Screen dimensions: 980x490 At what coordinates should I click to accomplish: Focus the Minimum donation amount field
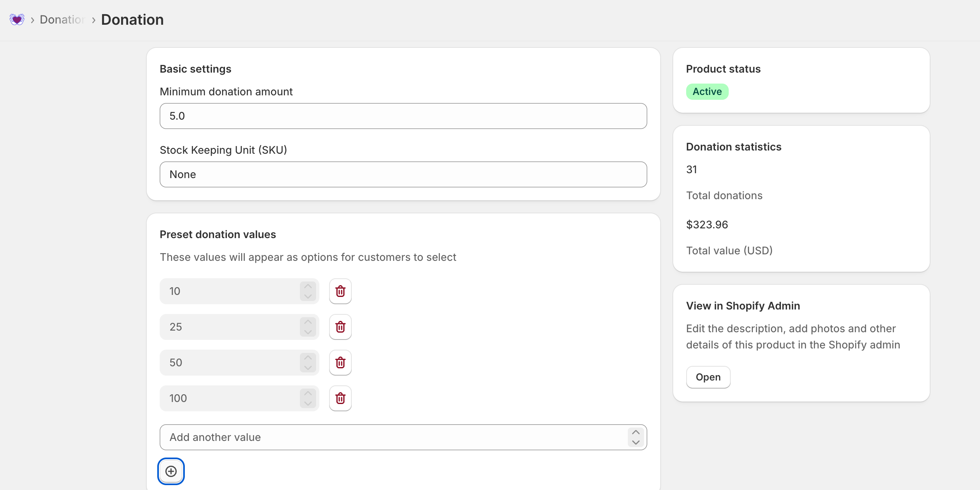[403, 116]
